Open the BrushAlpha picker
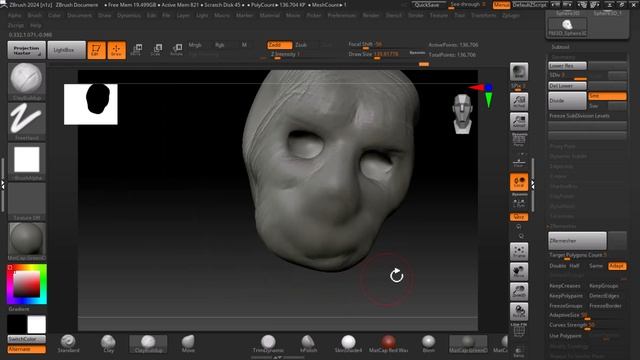The height and width of the screenshot is (360, 640). tap(27, 161)
